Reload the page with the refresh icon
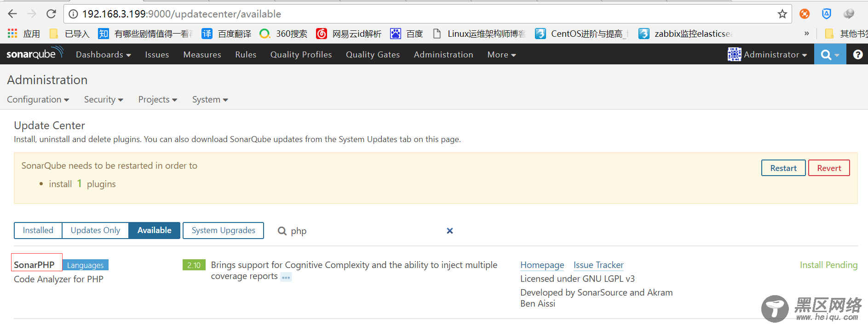Viewport: 868px width, 325px height. coord(51,14)
